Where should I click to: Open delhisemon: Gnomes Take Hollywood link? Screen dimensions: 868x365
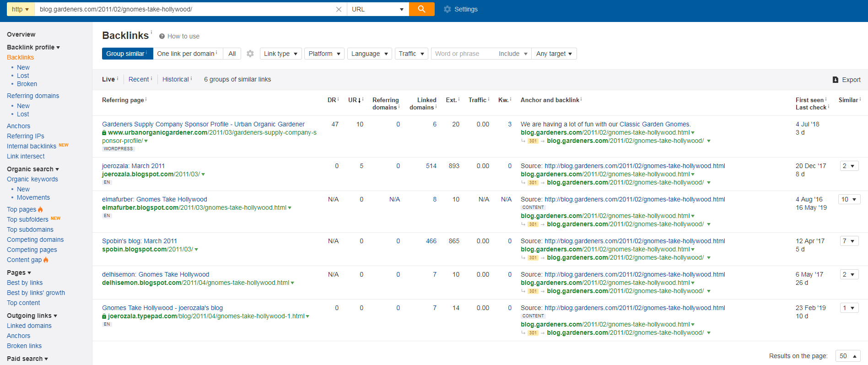coord(156,274)
